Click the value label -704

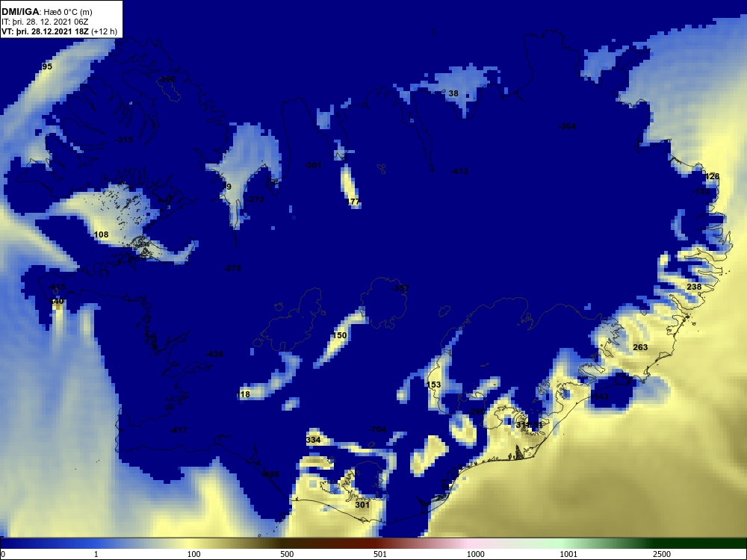pos(377,429)
